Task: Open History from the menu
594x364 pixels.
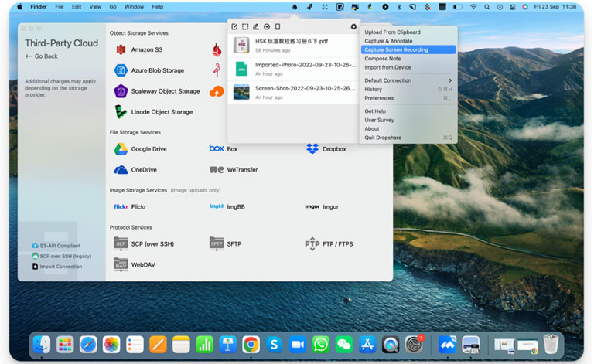Action: (408, 90)
